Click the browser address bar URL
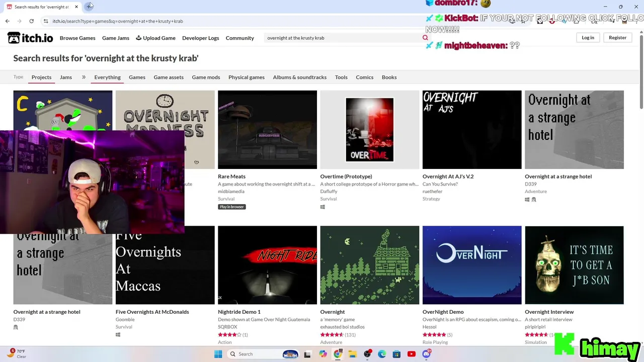644x362 pixels. coord(118,21)
